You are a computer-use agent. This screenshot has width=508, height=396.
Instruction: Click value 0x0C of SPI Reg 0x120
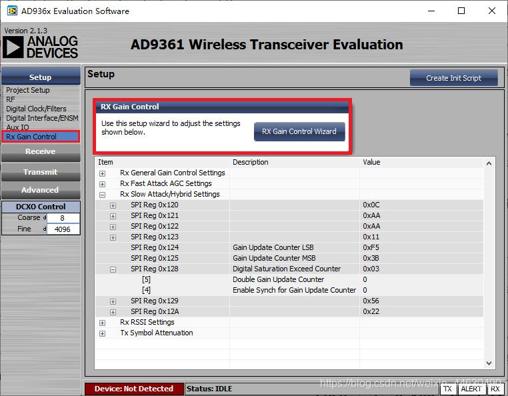tap(371, 205)
